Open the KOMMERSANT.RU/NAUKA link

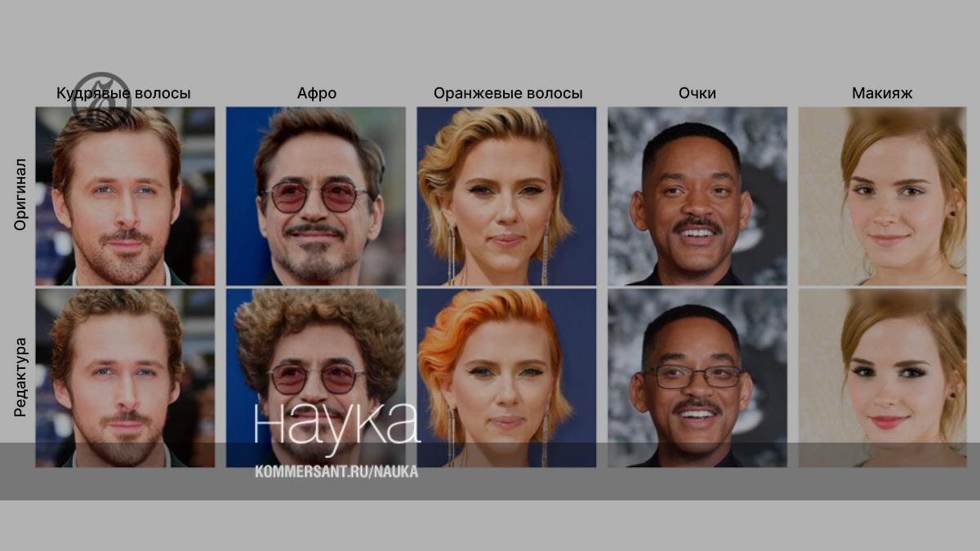336,472
